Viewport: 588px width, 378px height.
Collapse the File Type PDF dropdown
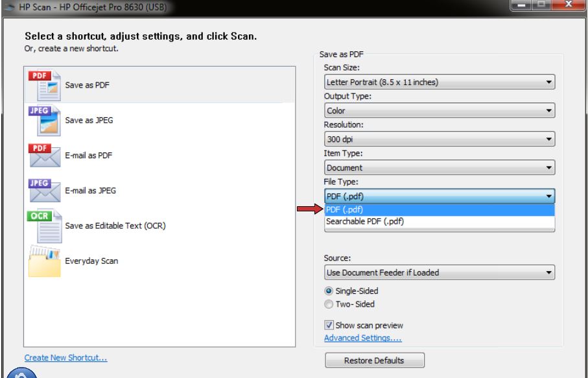coord(440,196)
